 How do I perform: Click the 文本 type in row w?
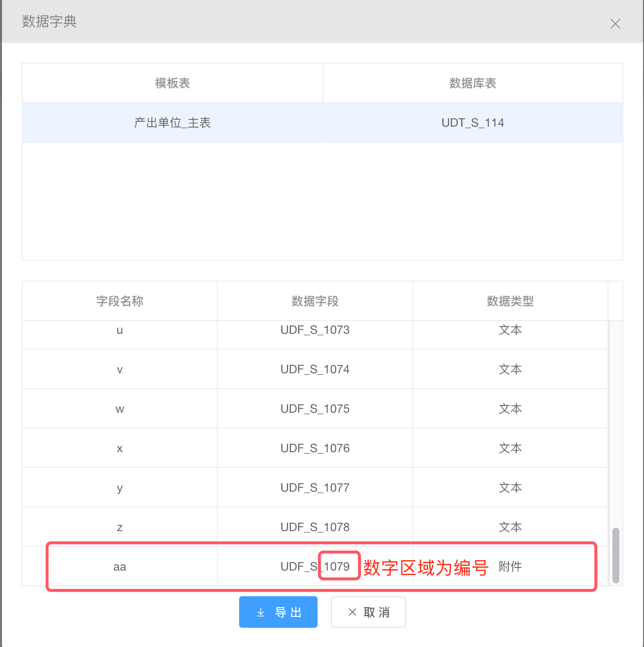(x=510, y=409)
